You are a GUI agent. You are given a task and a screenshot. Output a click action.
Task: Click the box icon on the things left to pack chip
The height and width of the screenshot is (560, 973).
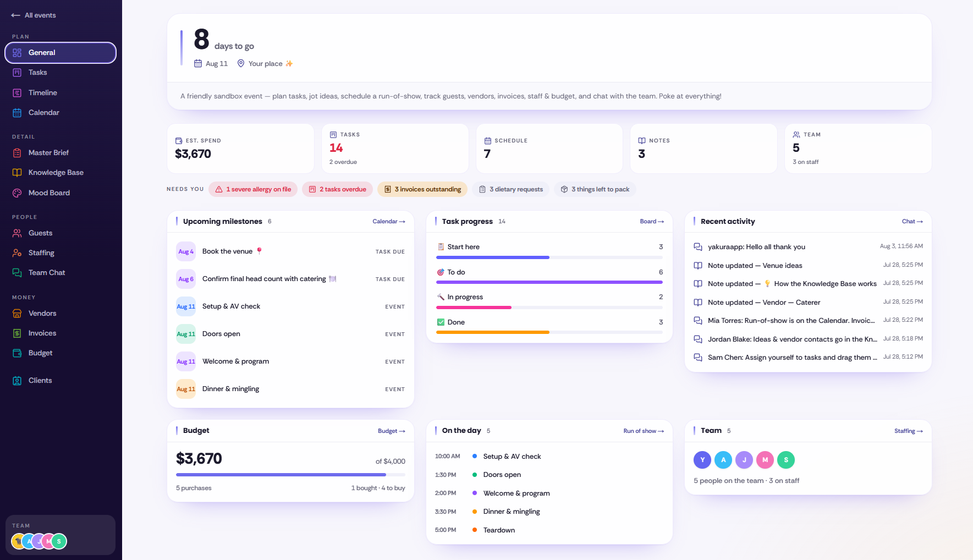click(x=564, y=189)
